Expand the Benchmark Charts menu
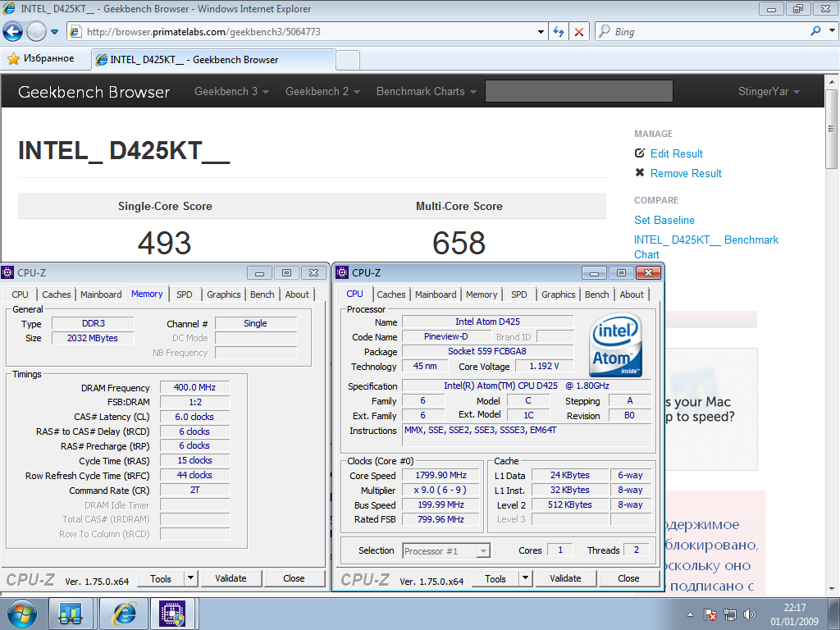This screenshot has width=840, height=630. pos(427,92)
